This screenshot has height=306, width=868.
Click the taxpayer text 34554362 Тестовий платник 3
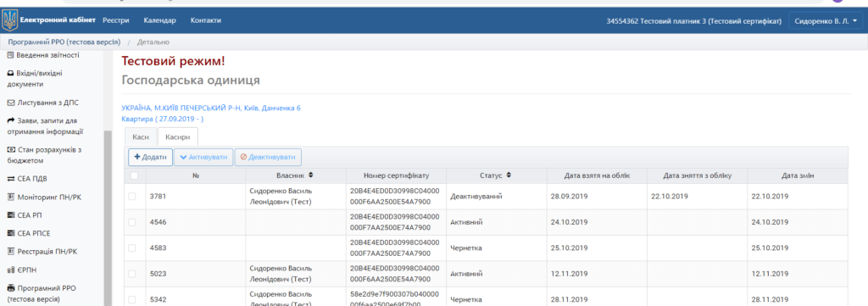tap(693, 21)
